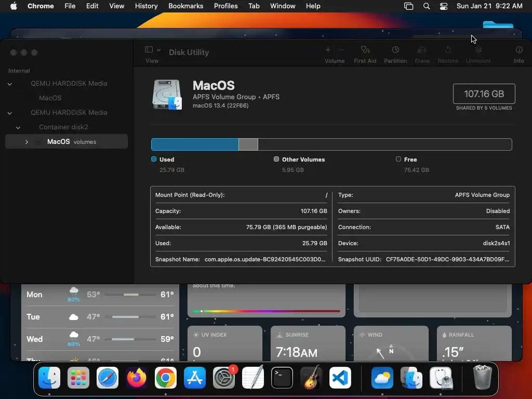
Task: Remove a volume with the minus icon
Action: click(341, 50)
